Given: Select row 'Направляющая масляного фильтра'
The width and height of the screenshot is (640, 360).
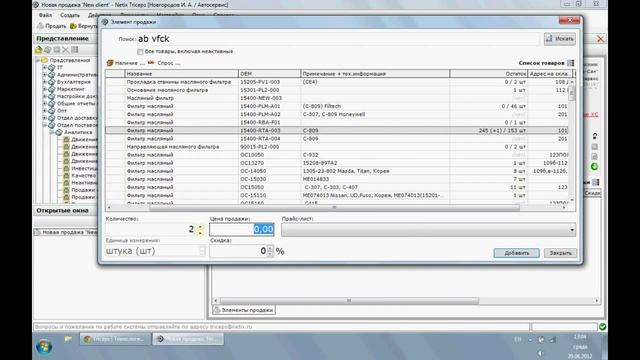Looking at the screenshot, I should [x=337, y=147].
